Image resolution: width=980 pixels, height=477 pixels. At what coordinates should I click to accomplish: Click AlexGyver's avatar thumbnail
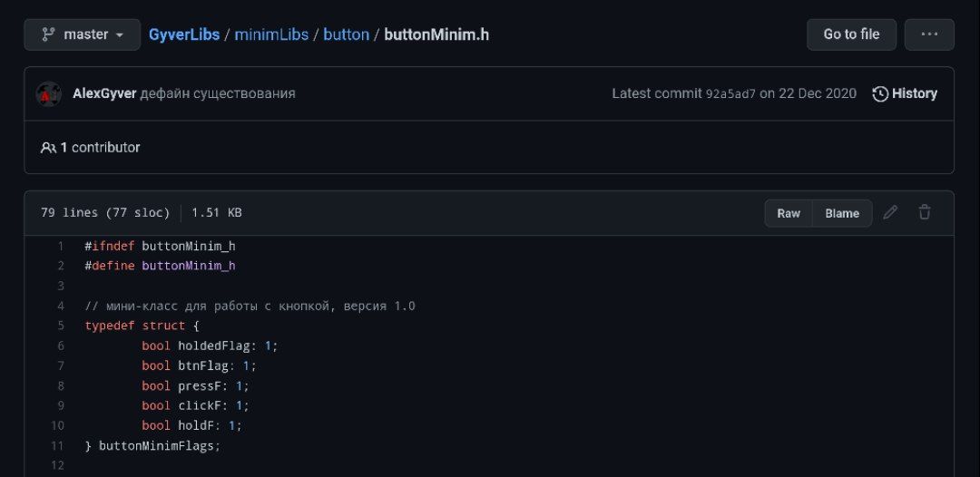pos(49,93)
